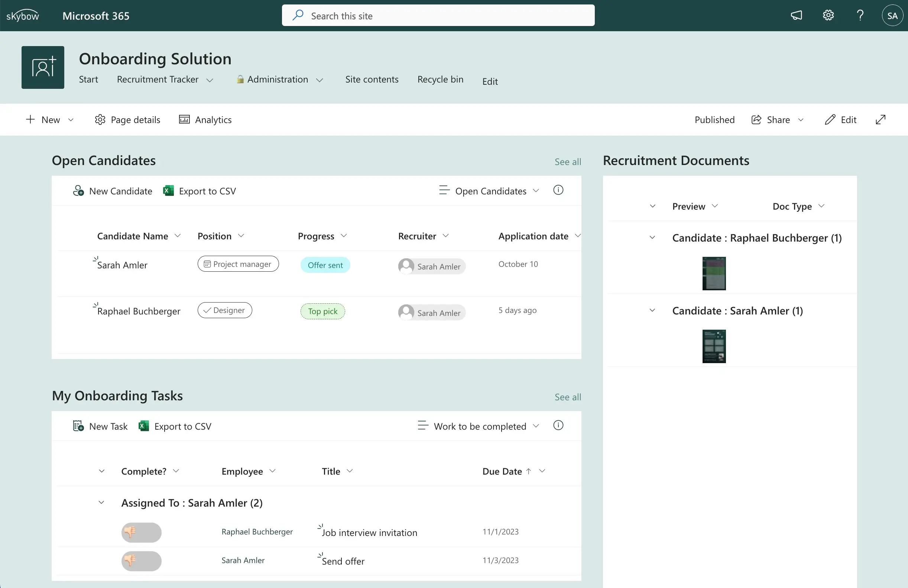Click the Search this site input field
The image size is (908, 588).
point(437,15)
